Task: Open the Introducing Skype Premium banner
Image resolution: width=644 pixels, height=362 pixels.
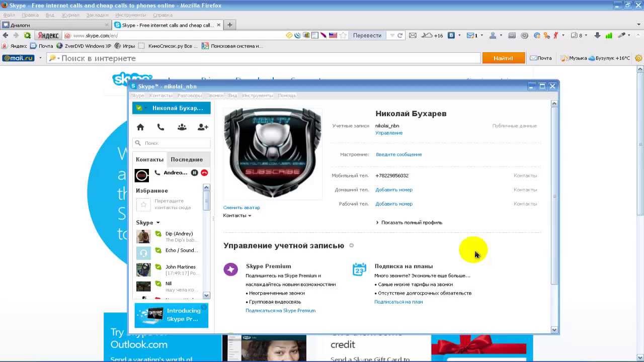Action: pos(171,315)
